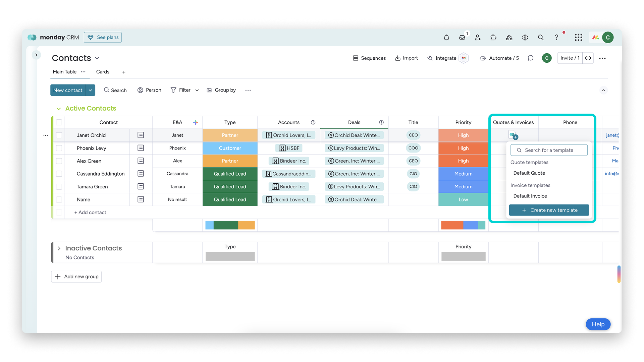Open the notifications bell
The width and height of the screenshot is (644, 362).
(x=446, y=38)
